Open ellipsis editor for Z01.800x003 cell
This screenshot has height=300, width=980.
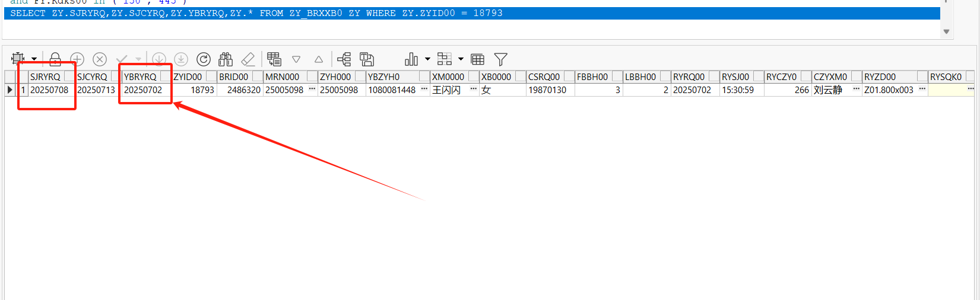922,90
